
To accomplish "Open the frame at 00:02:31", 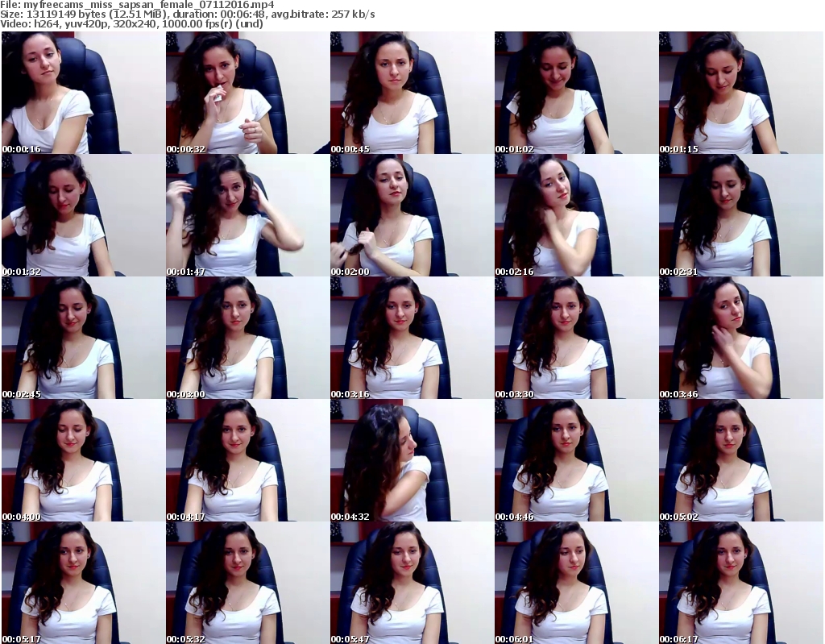I will point(741,215).
